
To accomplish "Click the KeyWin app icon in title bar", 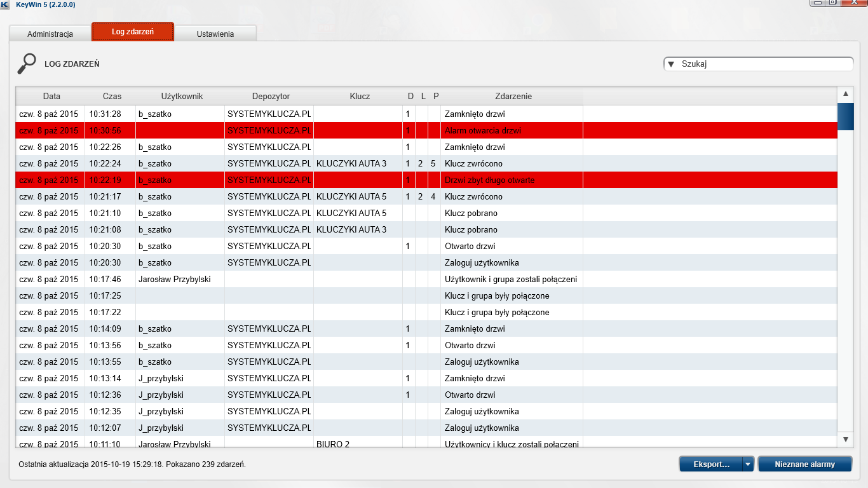I will click(x=5, y=4).
